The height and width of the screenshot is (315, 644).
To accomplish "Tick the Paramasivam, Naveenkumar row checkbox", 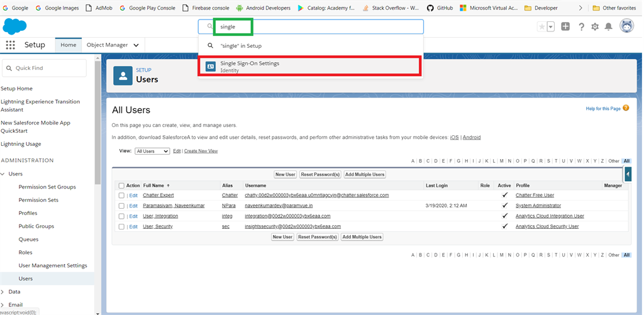I will click(x=121, y=206).
